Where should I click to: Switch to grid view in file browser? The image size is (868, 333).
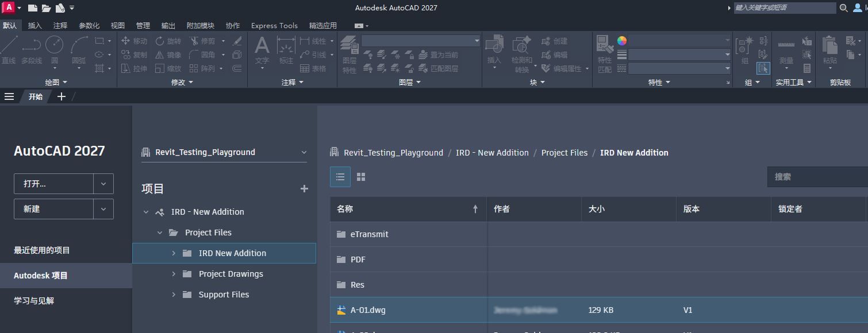[x=361, y=177]
